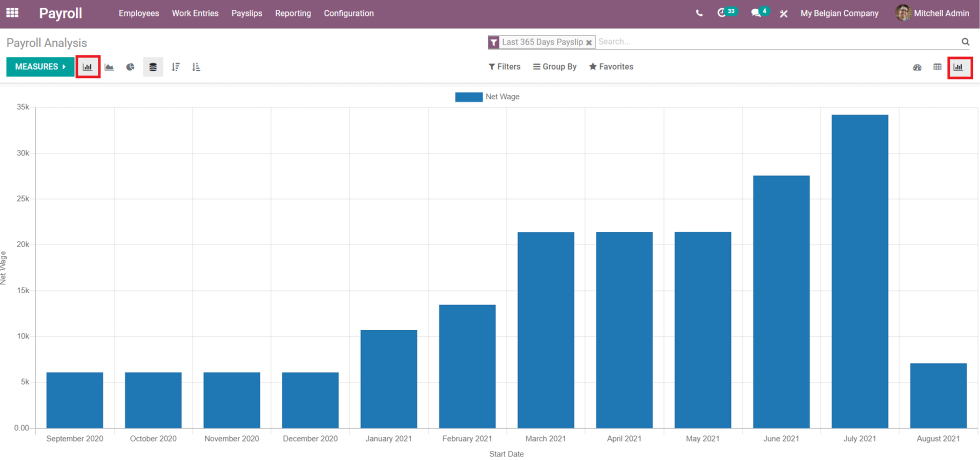Sort bars in ascending order
The width and height of the screenshot is (980, 460).
click(196, 67)
